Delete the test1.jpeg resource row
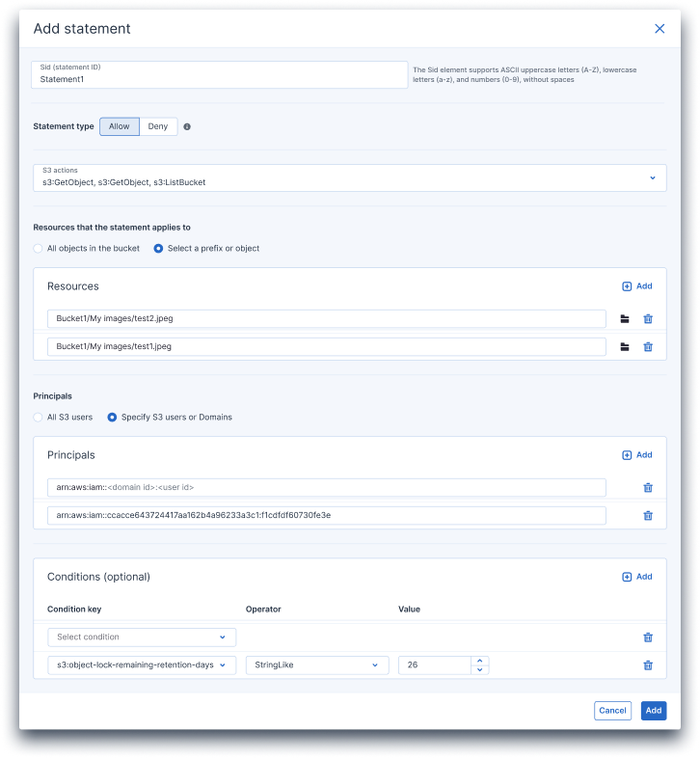Screen dimensions: 700x759 point(648,346)
